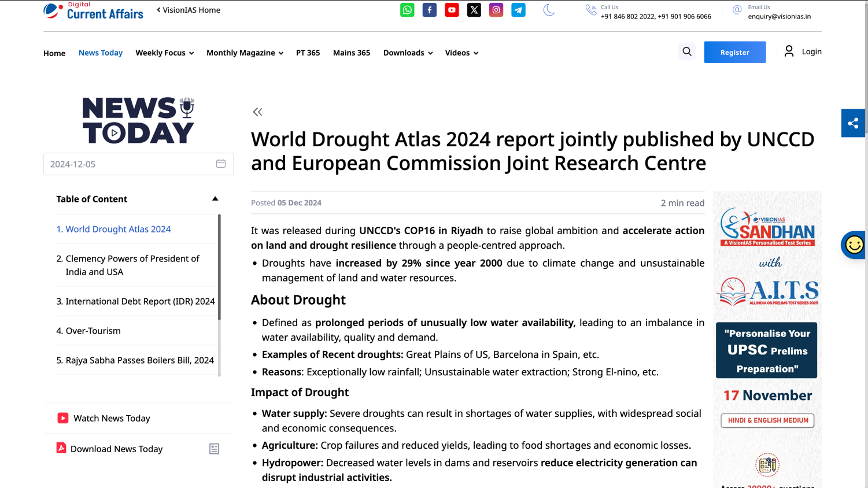Click the user profile icon beside Login

pyautogui.click(x=789, y=51)
